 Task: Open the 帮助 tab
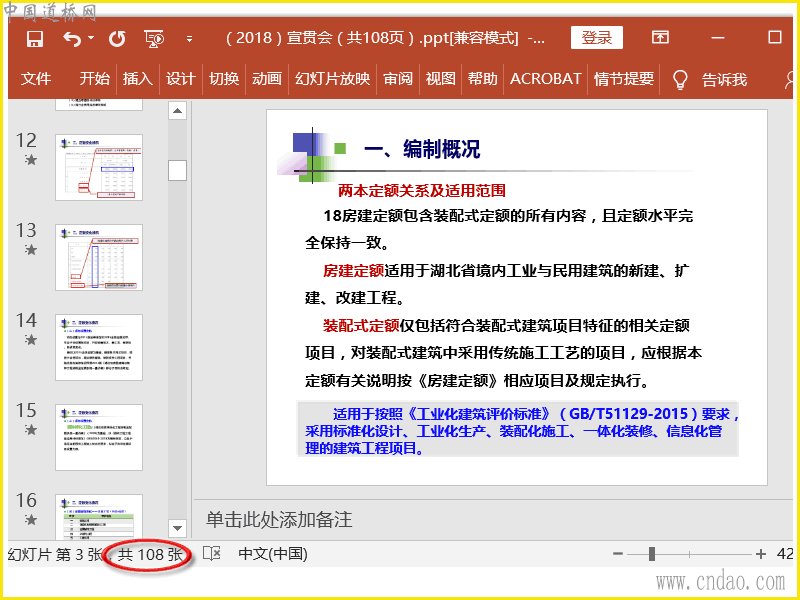[x=482, y=79]
